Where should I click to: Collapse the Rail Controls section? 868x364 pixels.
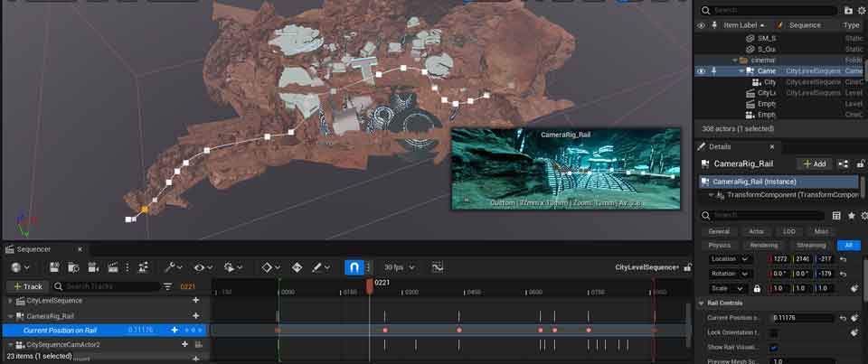702,303
